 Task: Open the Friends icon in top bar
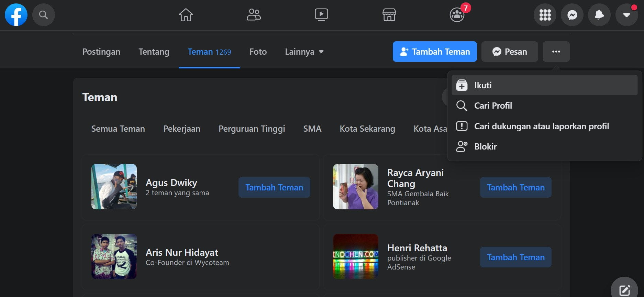tap(254, 15)
